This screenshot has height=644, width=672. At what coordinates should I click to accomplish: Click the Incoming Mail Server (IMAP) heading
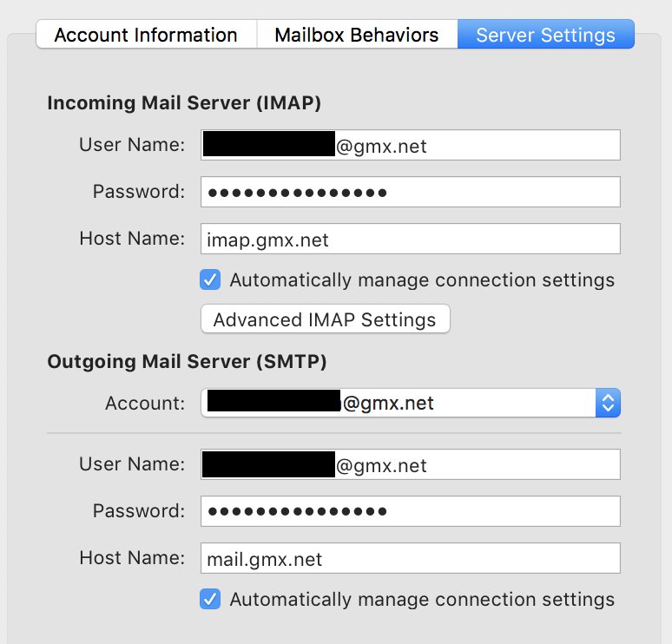[184, 102]
